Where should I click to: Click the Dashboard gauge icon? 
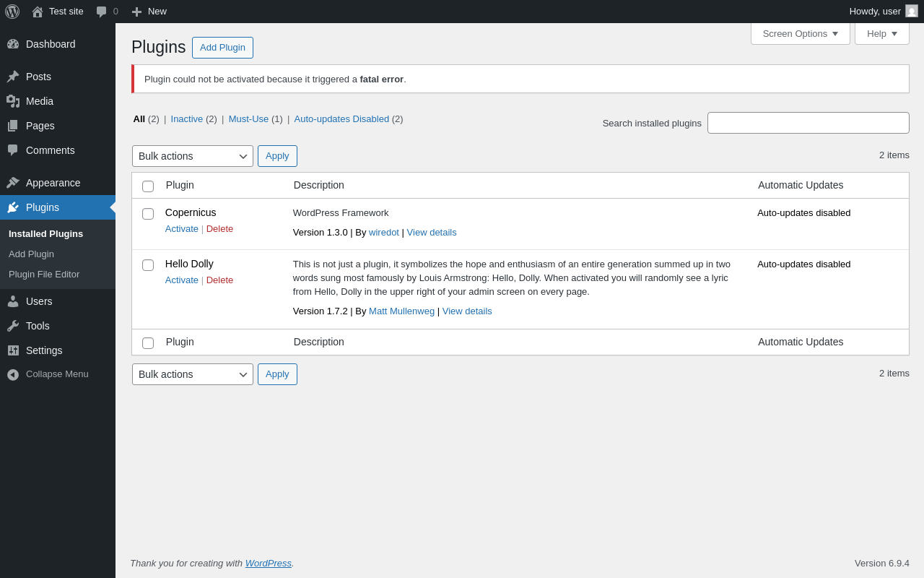[13, 44]
